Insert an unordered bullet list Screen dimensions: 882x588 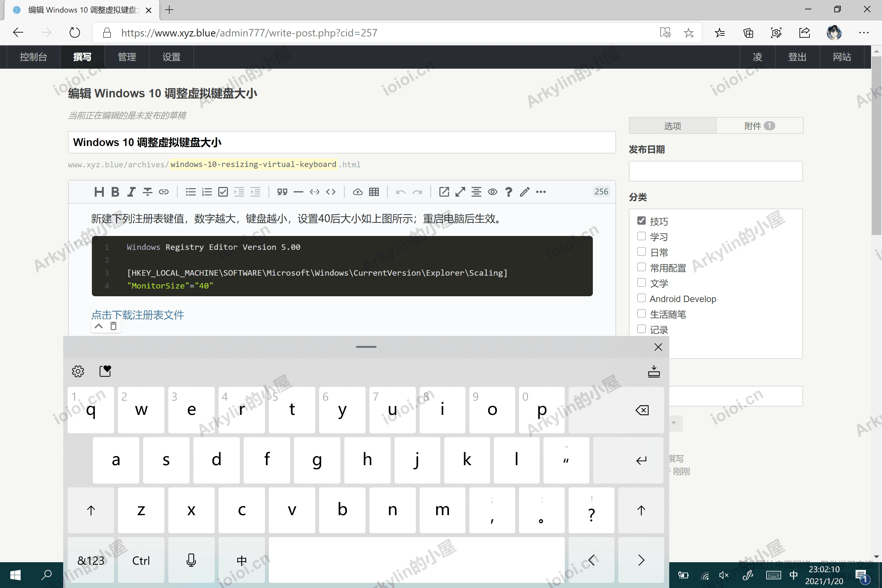[191, 192]
